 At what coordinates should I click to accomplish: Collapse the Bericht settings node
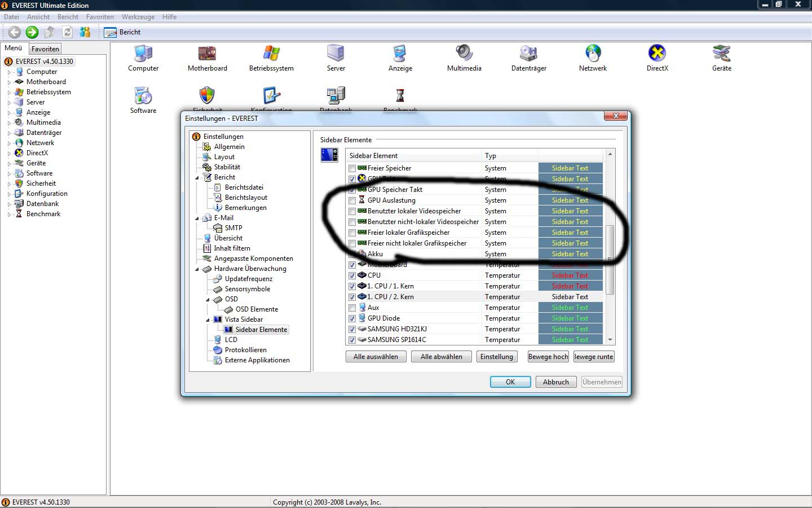[x=197, y=177]
